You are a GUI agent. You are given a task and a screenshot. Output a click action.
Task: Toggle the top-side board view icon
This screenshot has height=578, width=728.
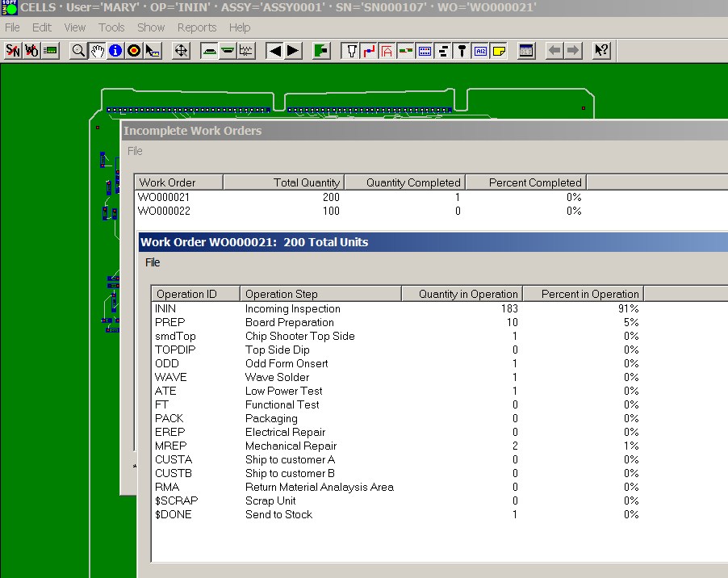(210, 50)
